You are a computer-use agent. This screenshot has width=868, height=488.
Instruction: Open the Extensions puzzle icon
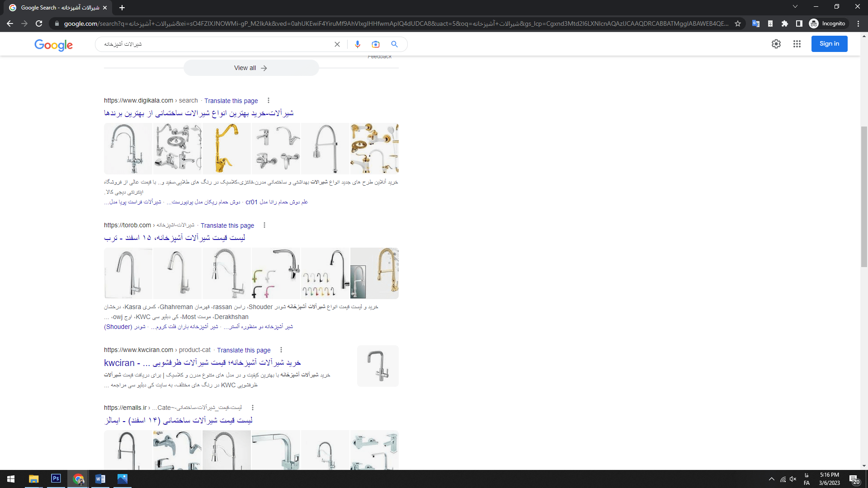pos(785,23)
